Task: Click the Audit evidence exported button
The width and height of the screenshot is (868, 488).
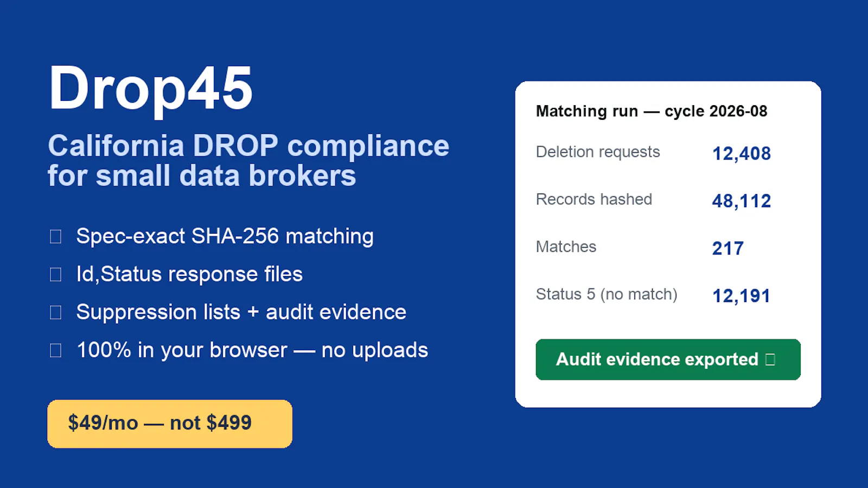Action: 668,359
